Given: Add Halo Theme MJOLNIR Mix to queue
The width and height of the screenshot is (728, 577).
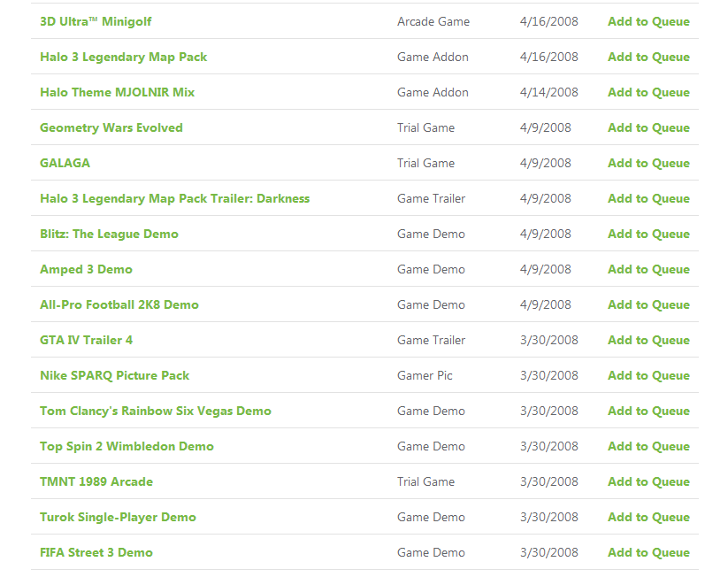Looking at the screenshot, I should (648, 92).
